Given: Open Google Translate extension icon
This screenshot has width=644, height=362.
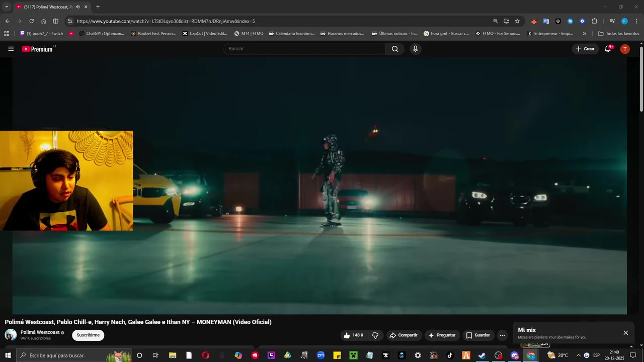Looking at the screenshot, I should click(x=546, y=21).
